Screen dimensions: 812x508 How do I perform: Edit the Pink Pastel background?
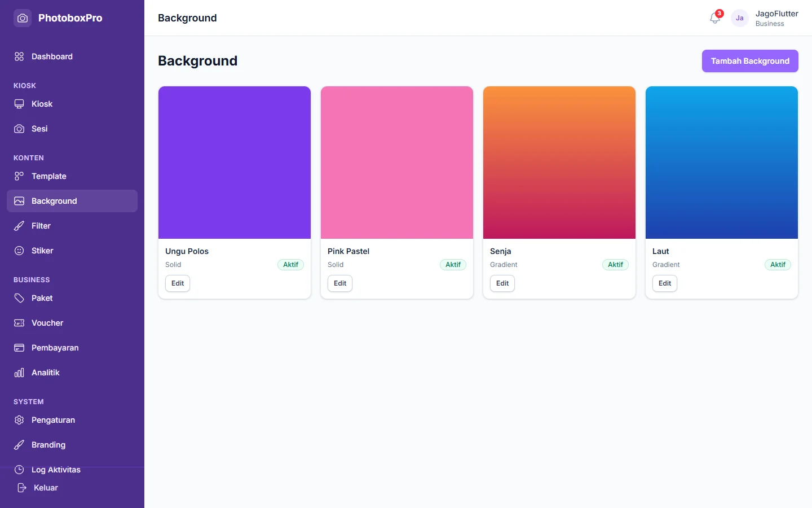[340, 283]
